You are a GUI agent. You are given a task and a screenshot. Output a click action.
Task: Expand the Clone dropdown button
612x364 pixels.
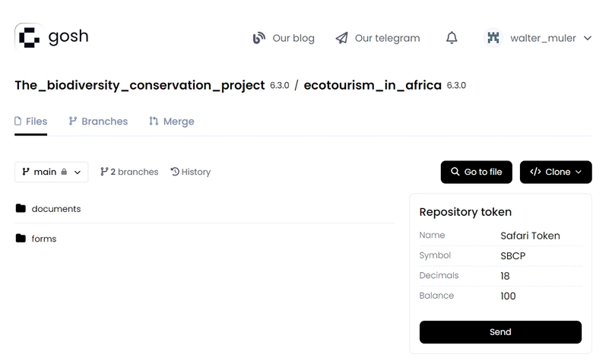556,172
